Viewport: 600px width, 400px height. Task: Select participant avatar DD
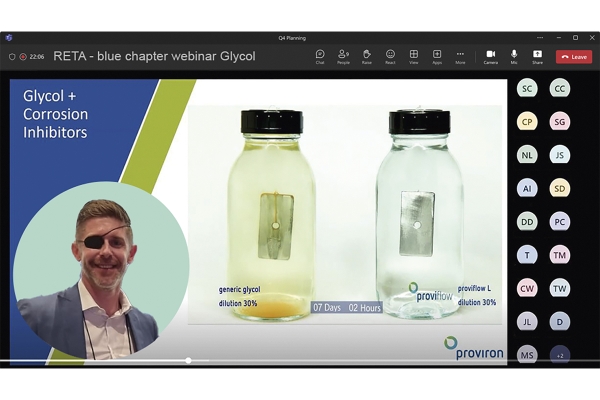[527, 222]
